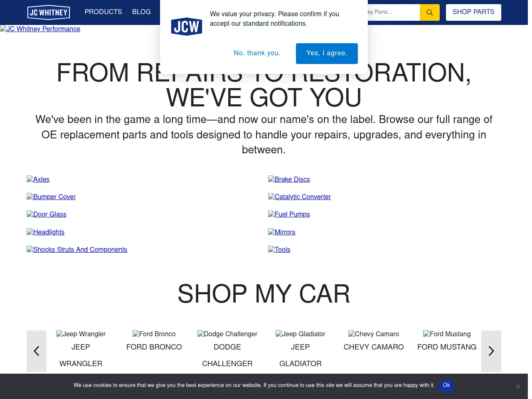Click the JC Whitney logo in header
The height and width of the screenshot is (399, 532).
coord(48,12)
